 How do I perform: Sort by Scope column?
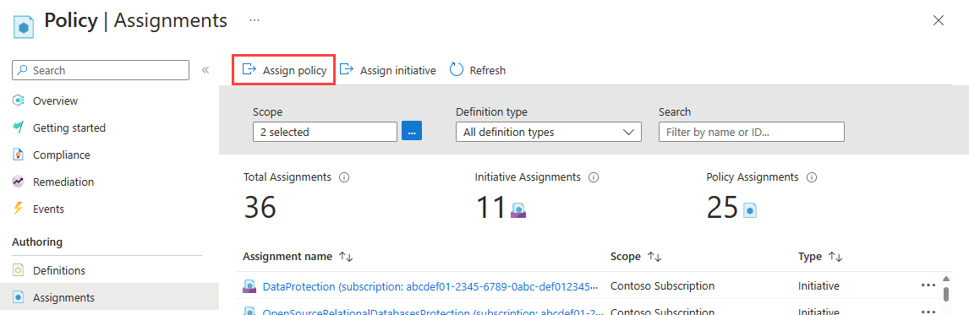pyautogui.click(x=636, y=257)
